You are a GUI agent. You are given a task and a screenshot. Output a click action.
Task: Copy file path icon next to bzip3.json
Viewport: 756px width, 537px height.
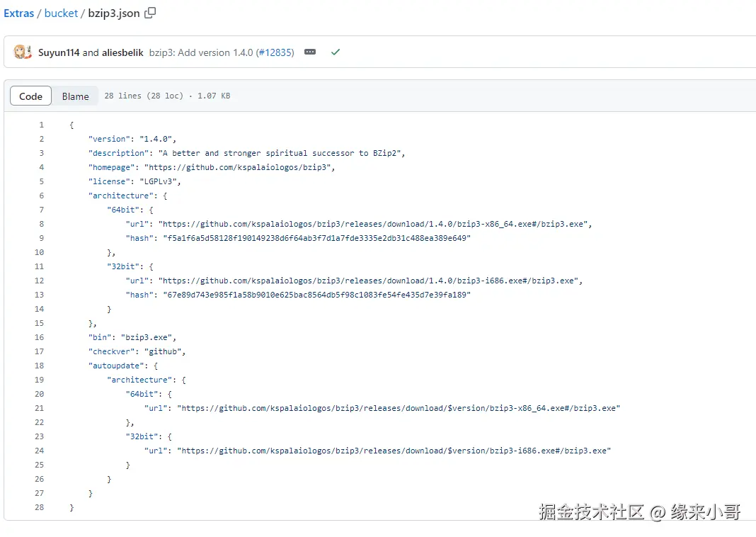pyautogui.click(x=151, y=13)
